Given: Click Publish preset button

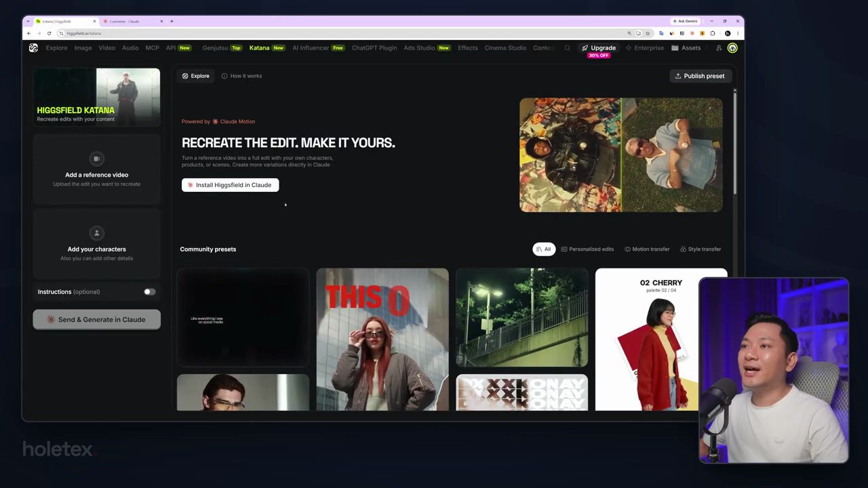Looking at the screenshot, I should click(700, 76).
